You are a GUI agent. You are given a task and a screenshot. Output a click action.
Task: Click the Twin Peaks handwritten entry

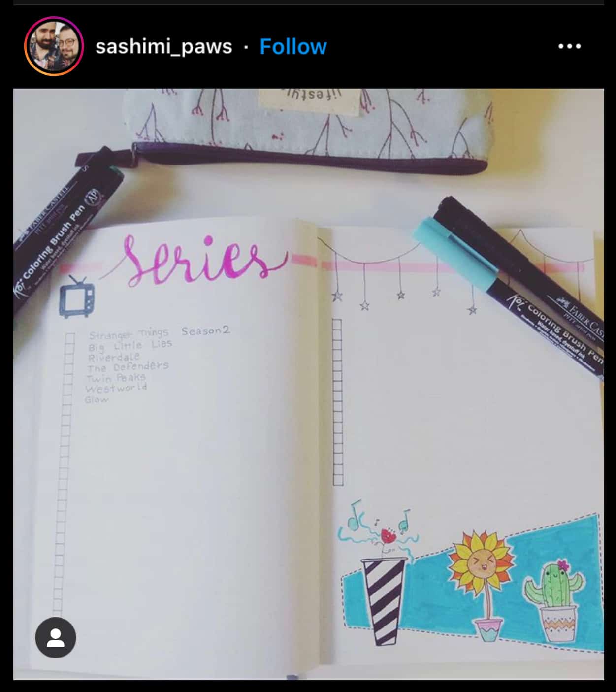tap(116, 378)
